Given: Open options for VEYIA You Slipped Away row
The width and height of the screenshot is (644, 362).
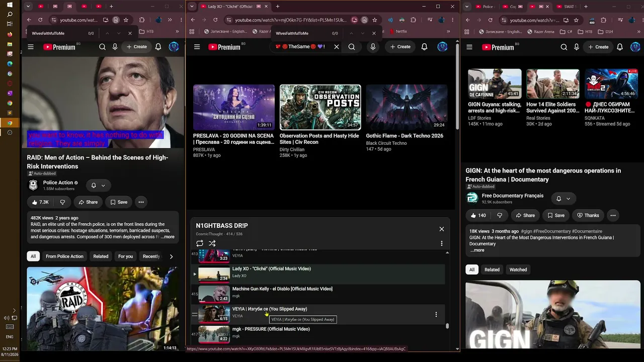Looking at the screenshot, I should pos(436,315).
